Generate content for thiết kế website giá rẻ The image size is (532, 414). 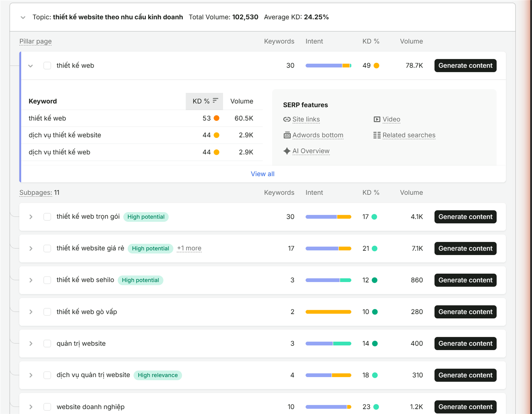tap(465, 248)
